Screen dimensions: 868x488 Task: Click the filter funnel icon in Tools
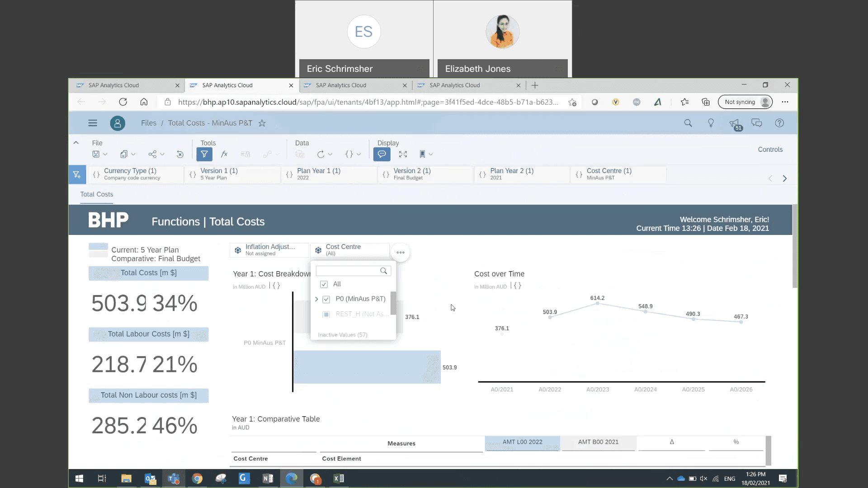(x=204, y=154)
